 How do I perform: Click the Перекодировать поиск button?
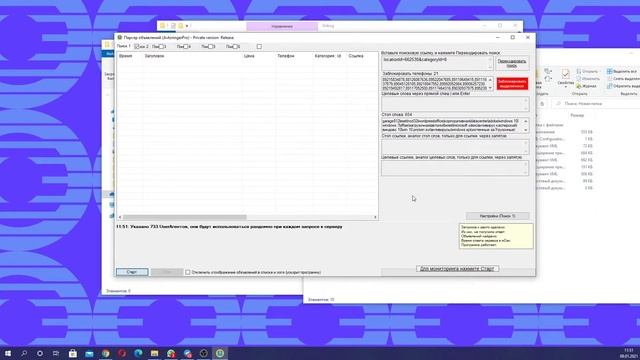512,63
